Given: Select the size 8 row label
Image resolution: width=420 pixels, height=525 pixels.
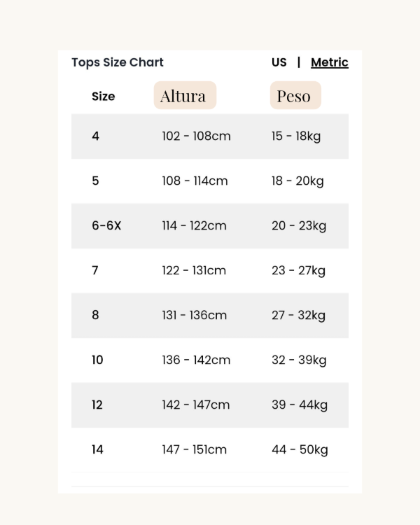Looking at the screenshot, I should click(x=96, y=316).
